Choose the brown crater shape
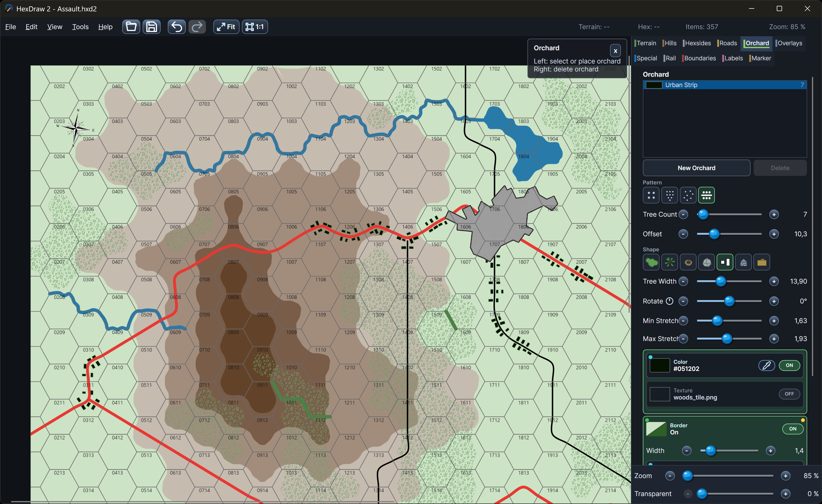This screenshot has width=822, height=504. pyautogui.click(x=688, y=262)
